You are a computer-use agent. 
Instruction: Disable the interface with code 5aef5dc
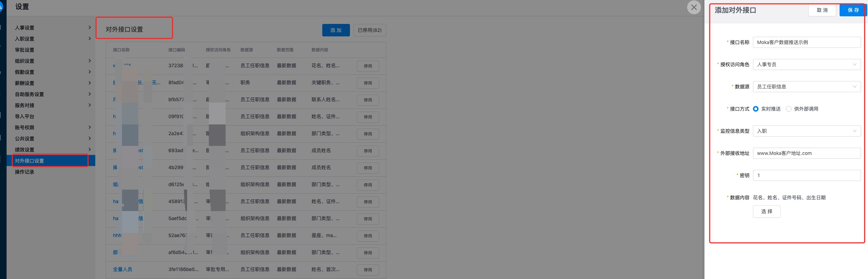[x=368, y=219]
